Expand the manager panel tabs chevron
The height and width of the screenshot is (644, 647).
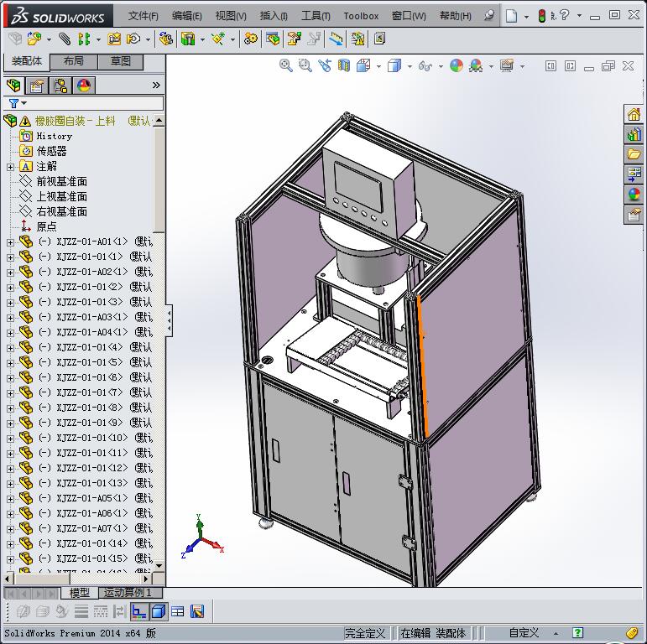[x=156, y=86]
